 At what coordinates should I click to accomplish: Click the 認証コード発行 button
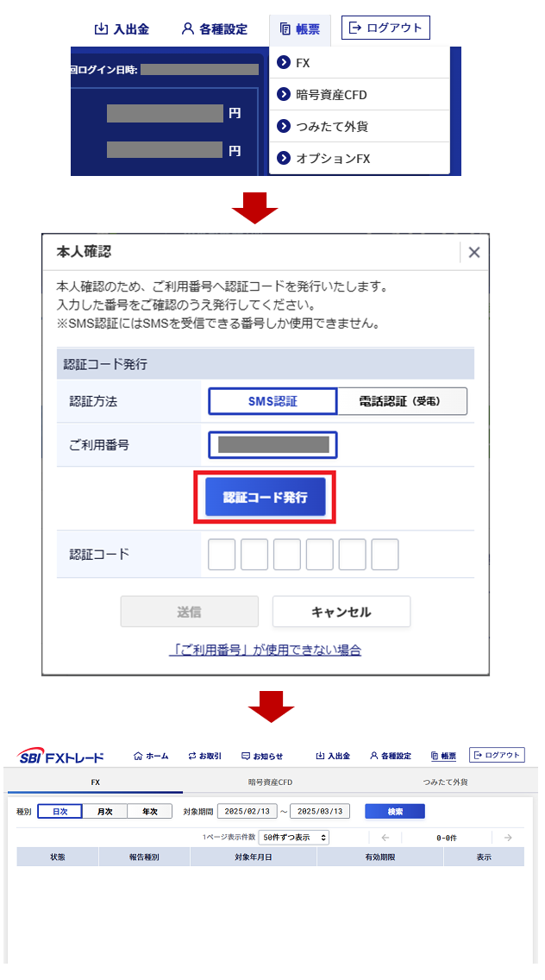coord(266,498)
